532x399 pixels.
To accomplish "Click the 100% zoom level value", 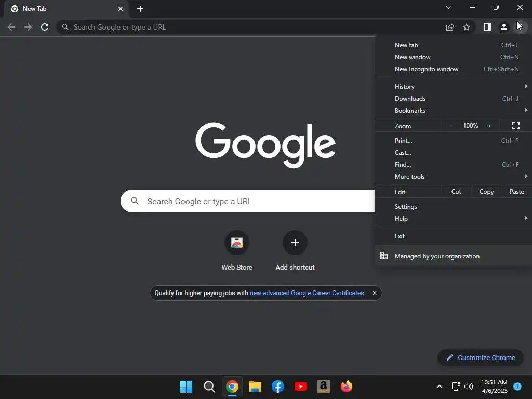I will pos(471,126).
